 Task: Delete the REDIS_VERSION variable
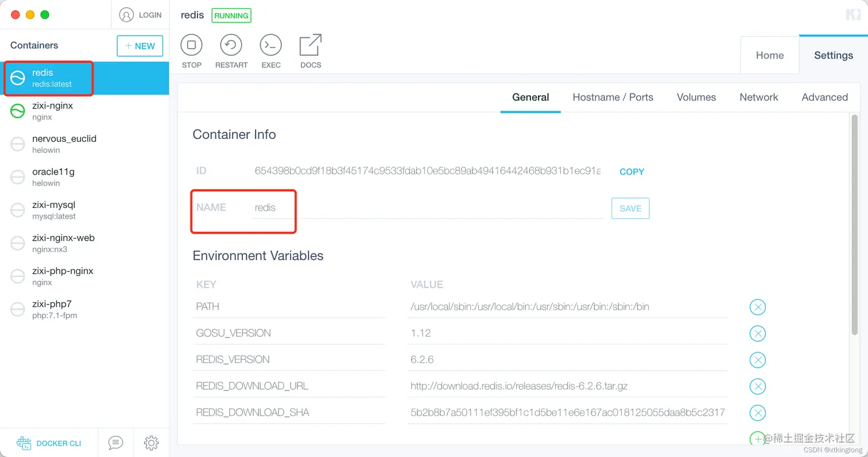point(758,360)
